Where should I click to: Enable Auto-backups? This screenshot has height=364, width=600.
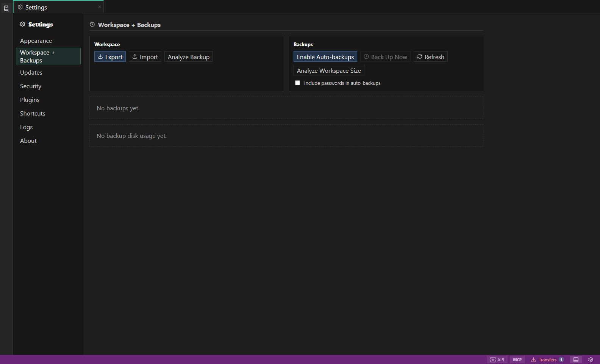pos(325,57)
